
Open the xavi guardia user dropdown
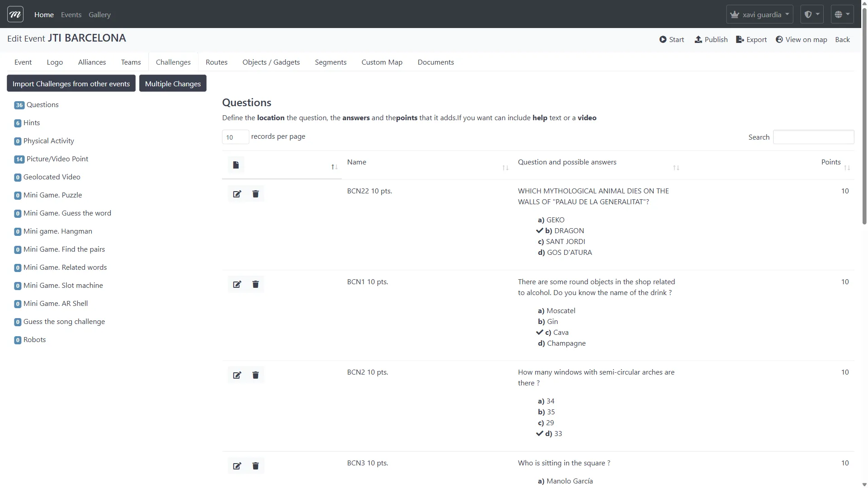759,14
